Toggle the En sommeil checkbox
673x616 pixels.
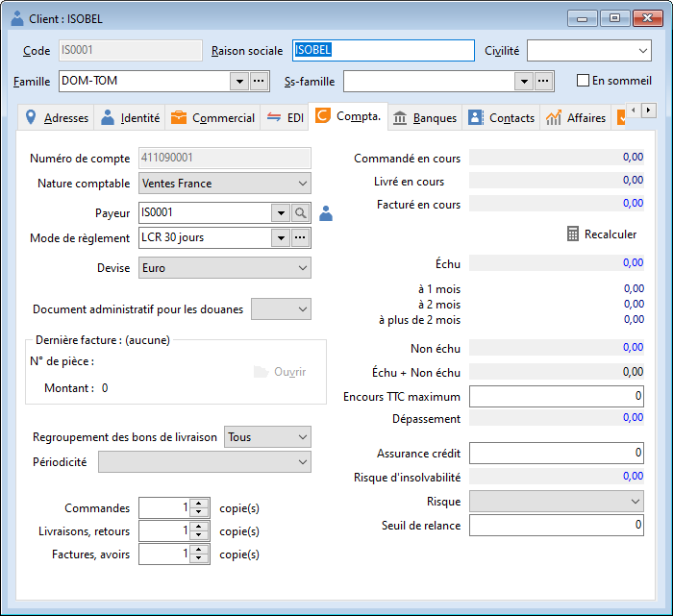[x=583, y=81]
